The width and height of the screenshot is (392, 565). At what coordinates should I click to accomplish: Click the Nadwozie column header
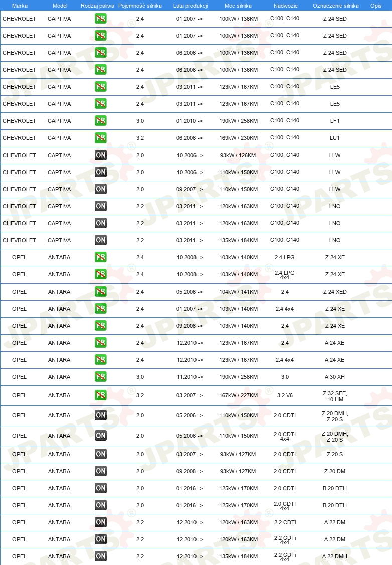(x=285, y=6)
